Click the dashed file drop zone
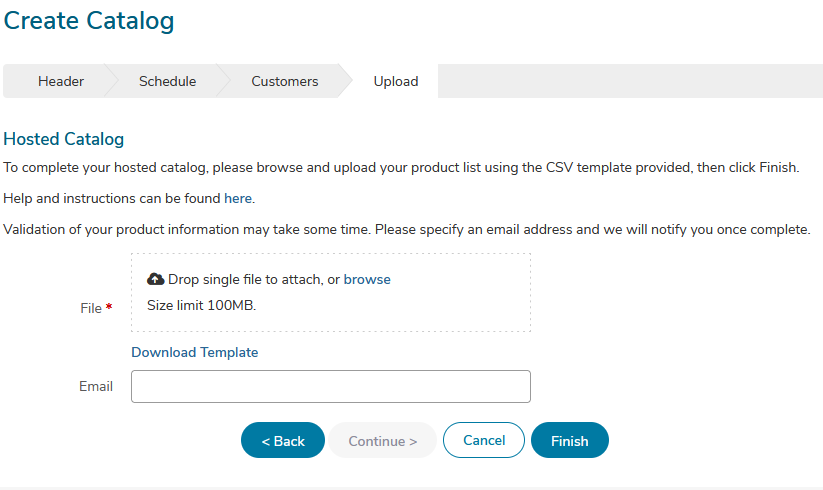This screenshot has width=823, height=490. coord(331,292)
